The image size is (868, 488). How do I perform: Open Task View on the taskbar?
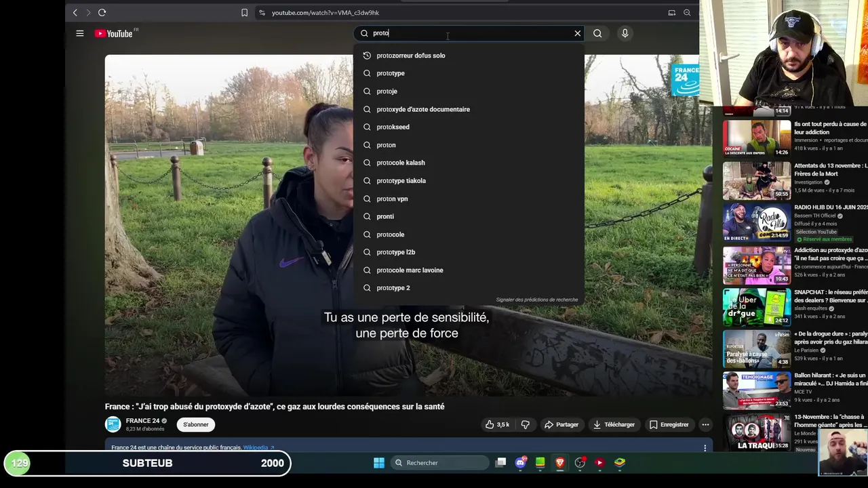(x=500, y=463)
